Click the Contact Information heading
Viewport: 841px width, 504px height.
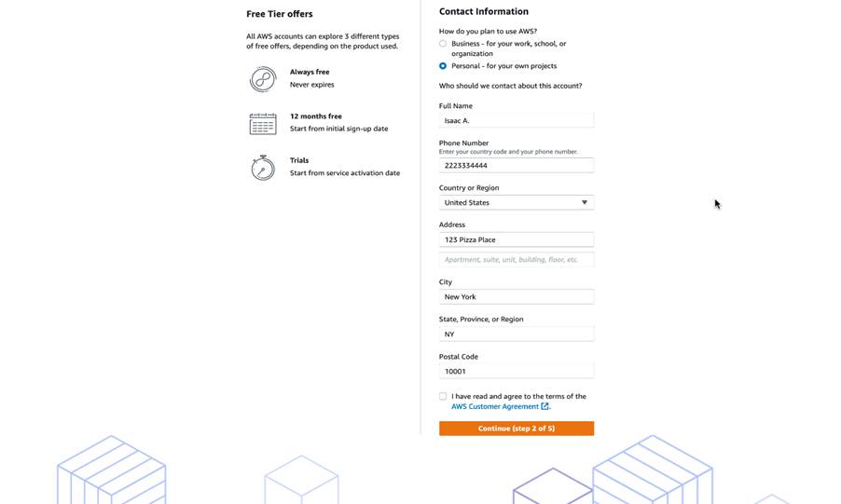[x=484, y=11]
